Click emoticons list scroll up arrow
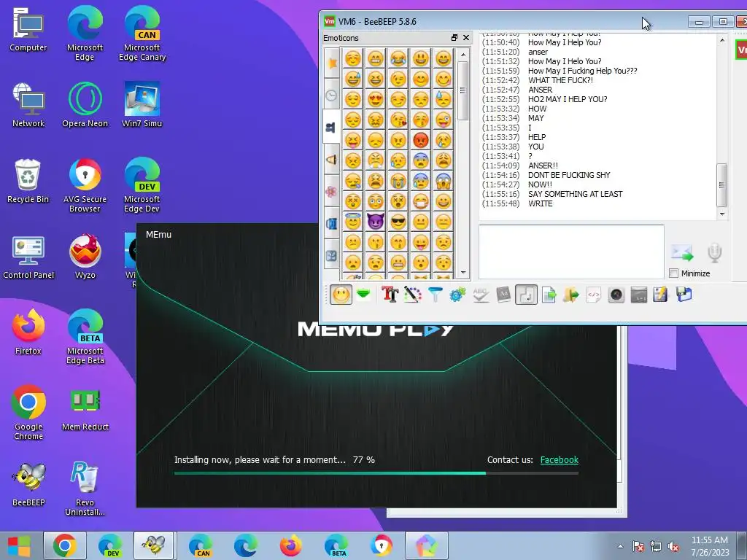This screenshot has height=560, width=747. click(463, 54)
